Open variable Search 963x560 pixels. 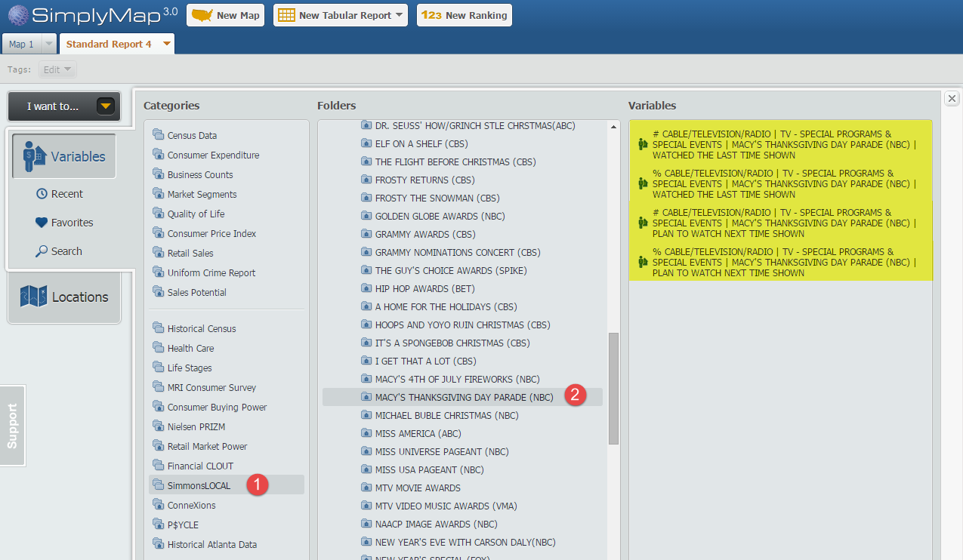pyautogui.click(x=59, y=251)
